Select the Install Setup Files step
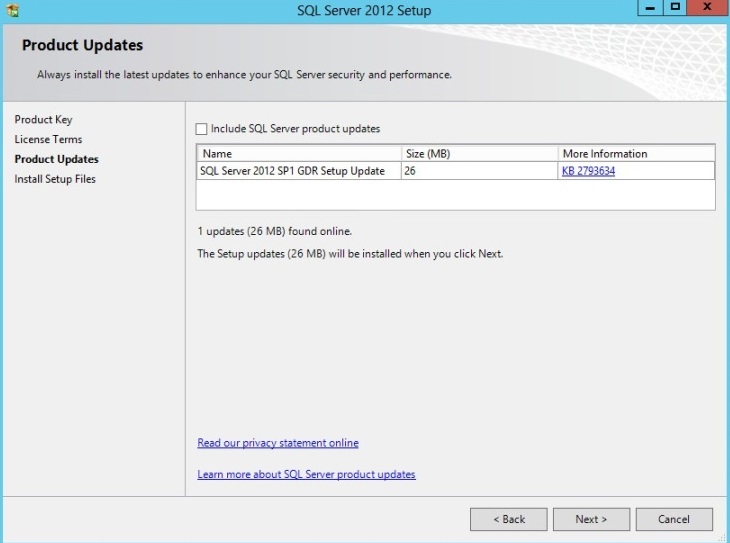The width and height of the screenshot is (730, 543). [x=55, y=179]
